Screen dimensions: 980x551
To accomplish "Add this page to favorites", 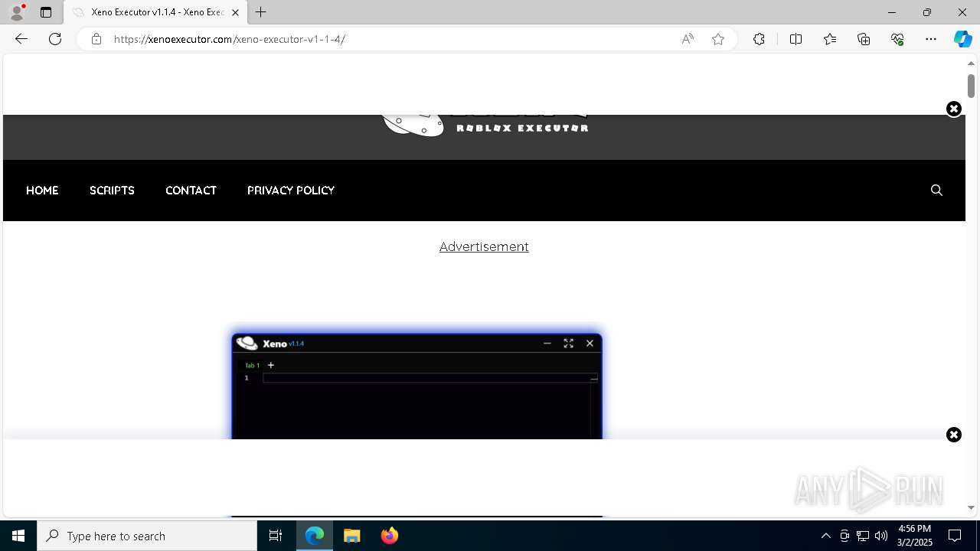I will (x=718, y=39).
